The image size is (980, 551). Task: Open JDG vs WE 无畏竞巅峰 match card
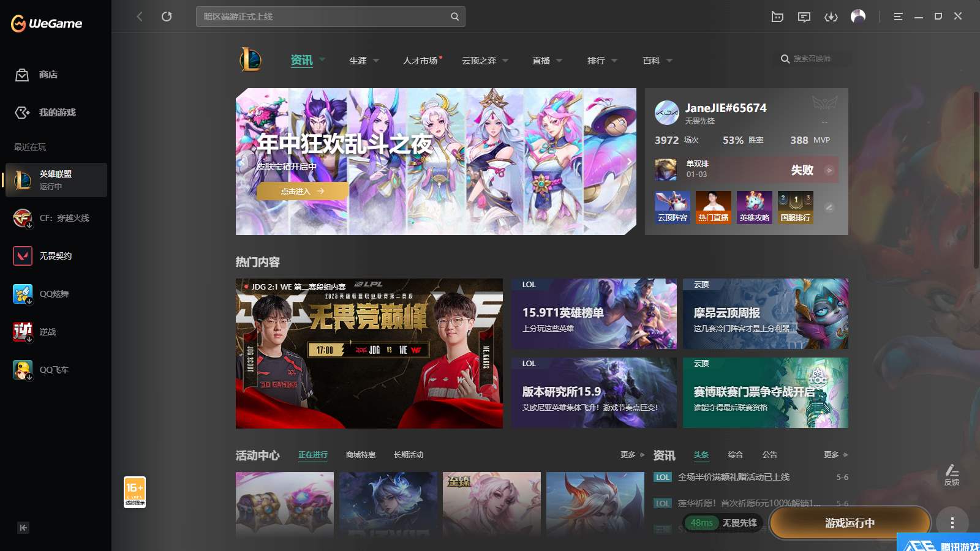pos(369,353)
